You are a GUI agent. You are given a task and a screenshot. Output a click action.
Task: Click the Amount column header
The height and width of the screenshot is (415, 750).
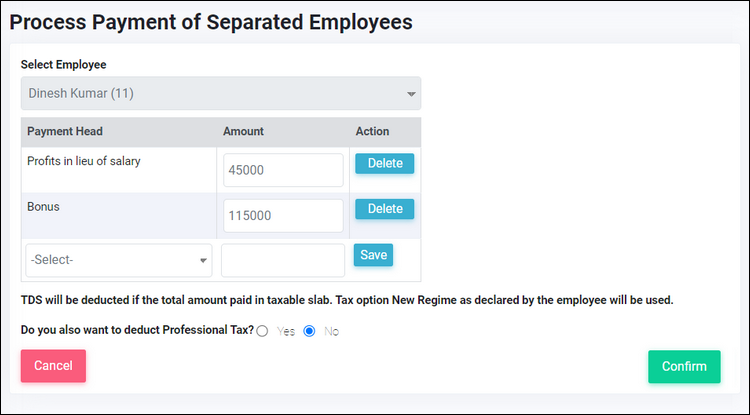tap(243, 131)
